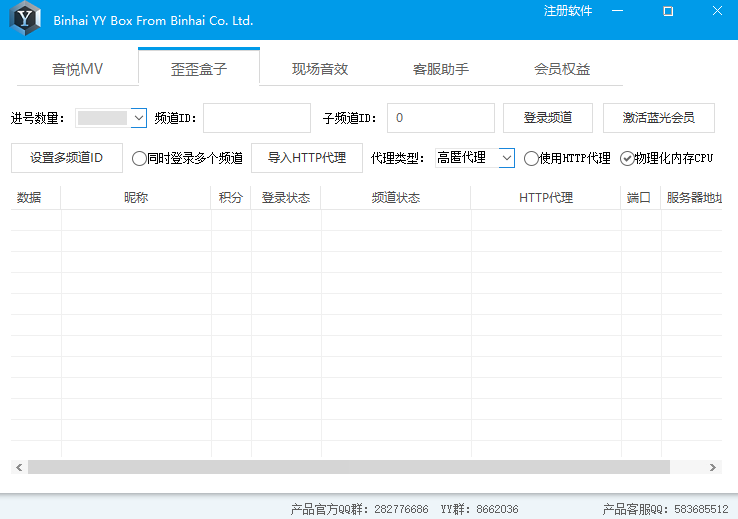Screen dimensions: 738x519
Task: Click the horizontal scrollbar left arrow
Action: point(19,467)
